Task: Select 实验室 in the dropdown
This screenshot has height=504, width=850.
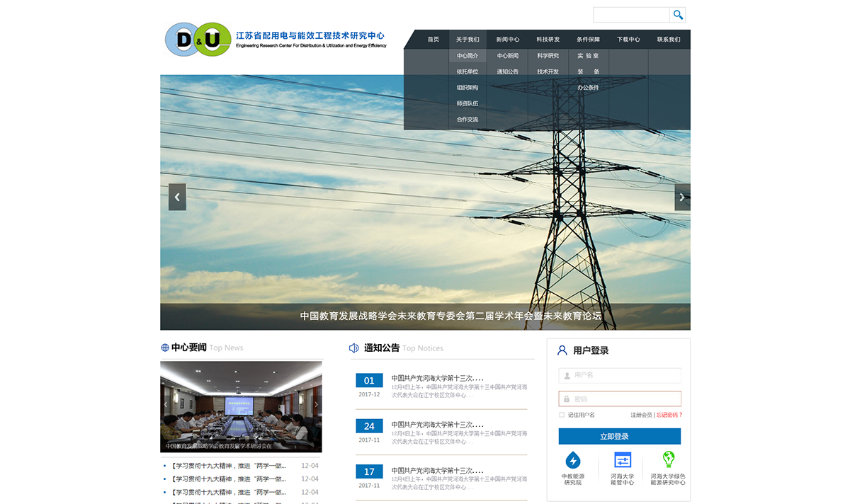Action: 588,56
